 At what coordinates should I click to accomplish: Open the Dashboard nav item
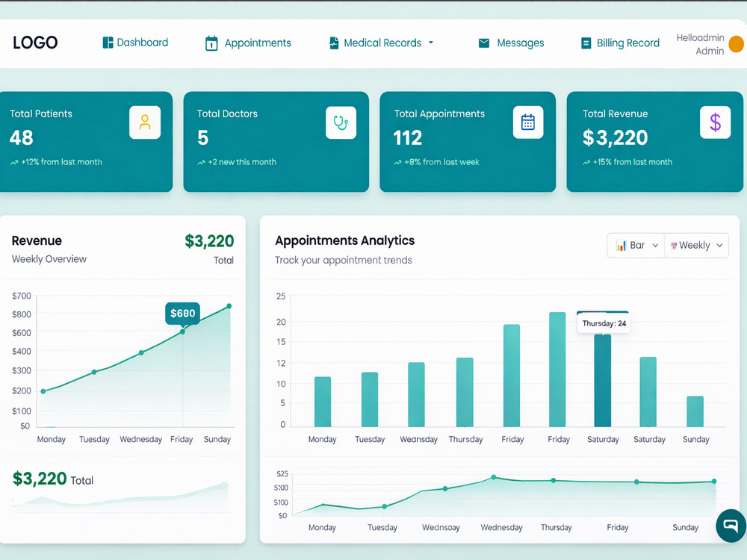(135, 43)
